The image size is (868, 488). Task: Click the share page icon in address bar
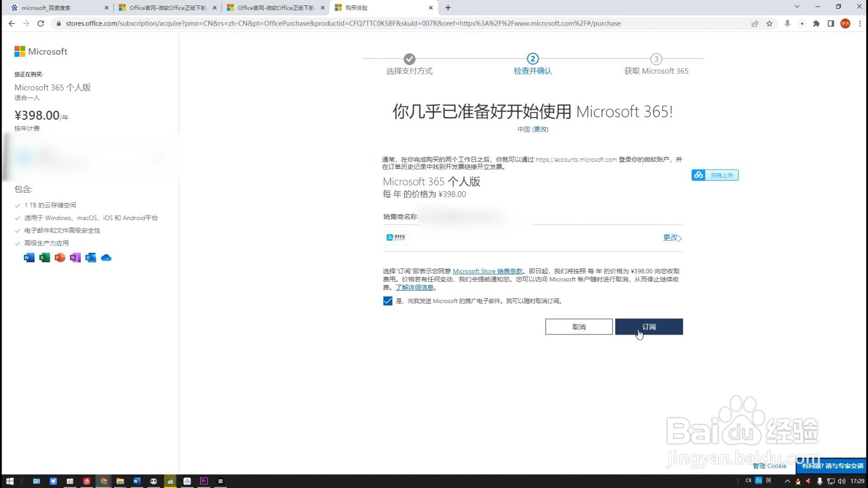coord(755,23)
